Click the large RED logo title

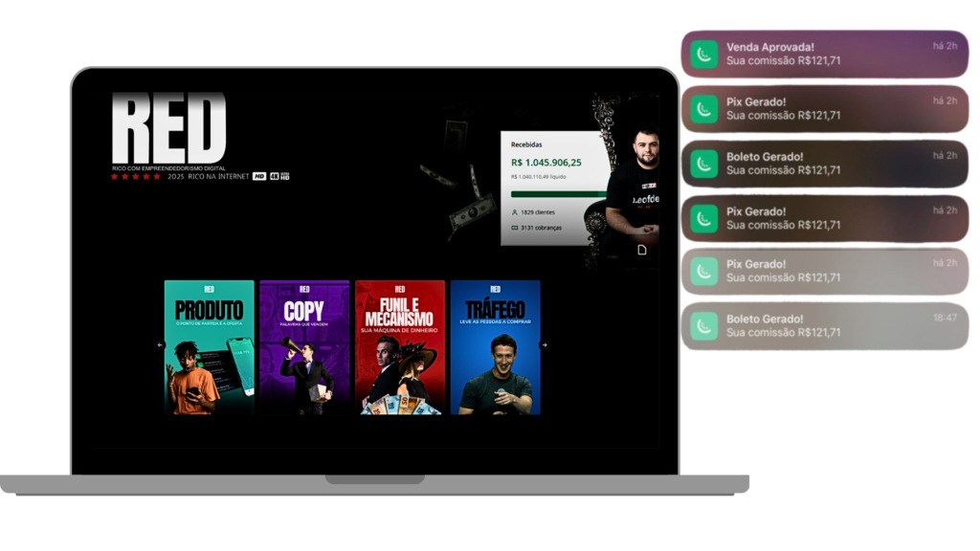(x=168, y=129)
